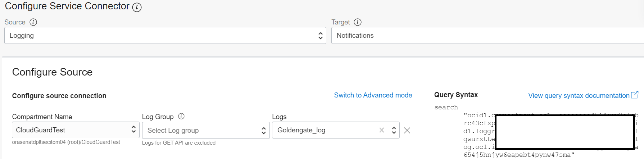Open the Select Log group dropdown
Screen dimensions: 644x159
coord(206,131)
